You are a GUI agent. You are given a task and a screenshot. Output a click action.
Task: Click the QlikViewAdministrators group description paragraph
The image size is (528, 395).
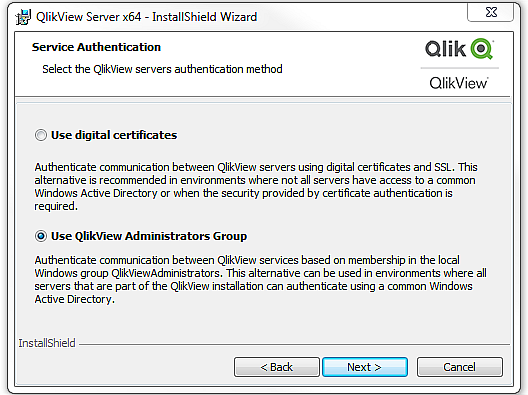point(260,279)
